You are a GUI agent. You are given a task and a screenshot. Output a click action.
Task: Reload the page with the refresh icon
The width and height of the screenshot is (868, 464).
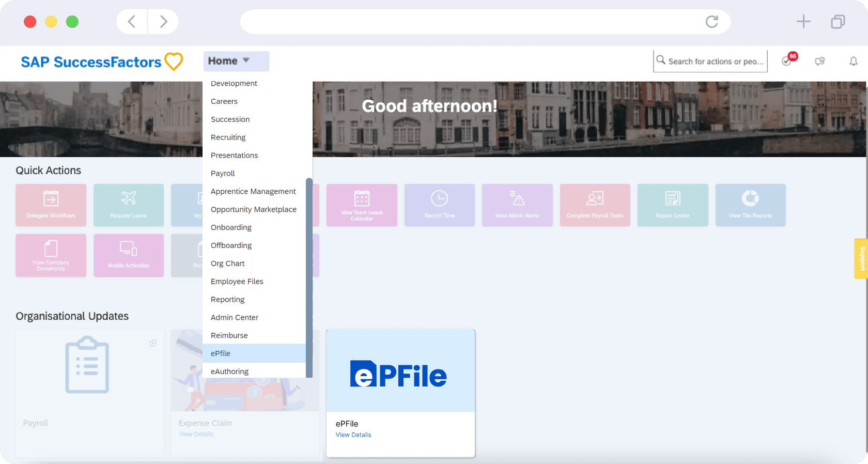point(712,22)
